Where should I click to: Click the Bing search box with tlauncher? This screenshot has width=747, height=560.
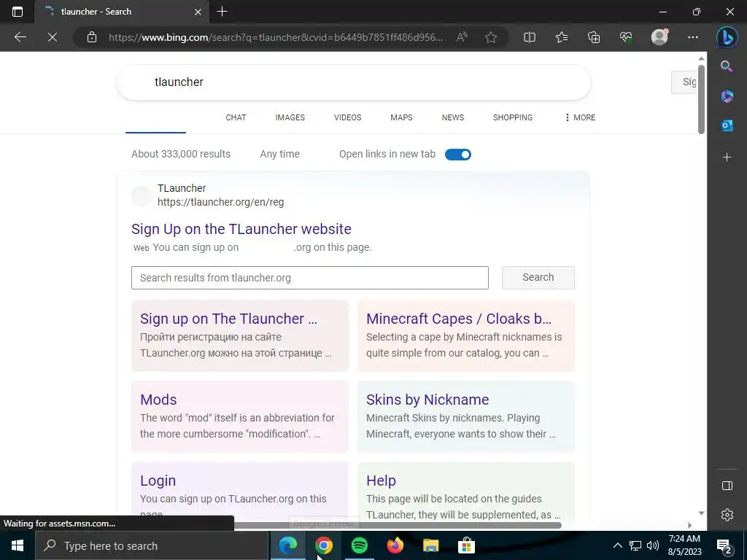tap(354, 82)
